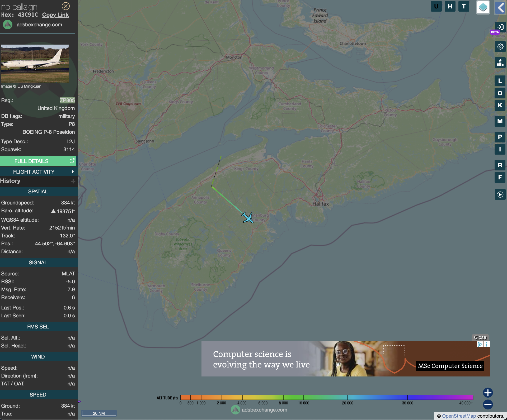Zoom in with plus button
The width and height of the screenshot is (507, 420).
(488, 393)
